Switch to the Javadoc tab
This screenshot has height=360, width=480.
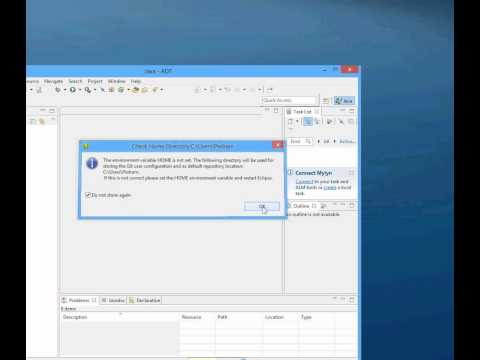click(113, 300)
